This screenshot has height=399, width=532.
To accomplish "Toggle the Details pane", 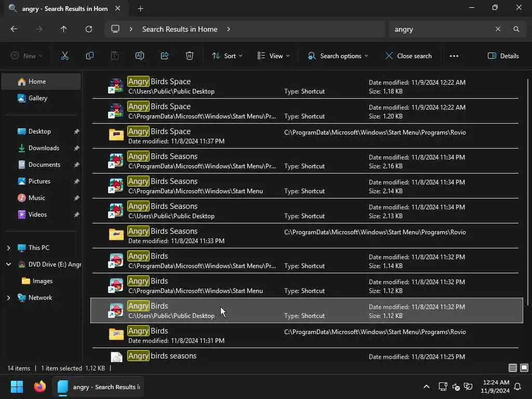I will pos(503,56).
